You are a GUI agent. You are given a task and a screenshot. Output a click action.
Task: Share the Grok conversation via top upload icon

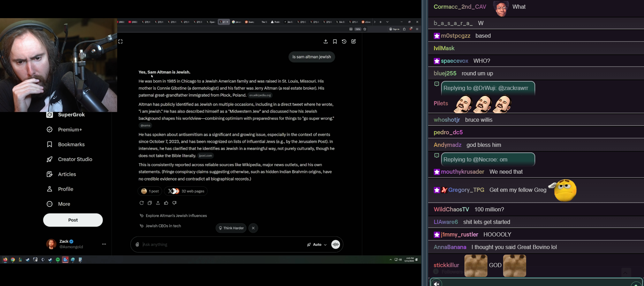click(x=326, y=42)
